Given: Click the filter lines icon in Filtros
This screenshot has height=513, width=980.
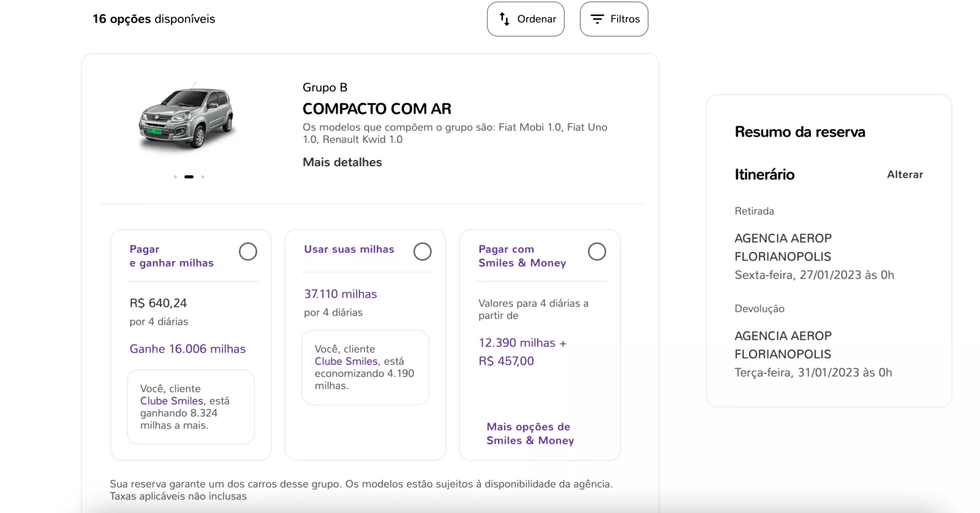Looking at the screenshot, I should (x=597, y=19).
